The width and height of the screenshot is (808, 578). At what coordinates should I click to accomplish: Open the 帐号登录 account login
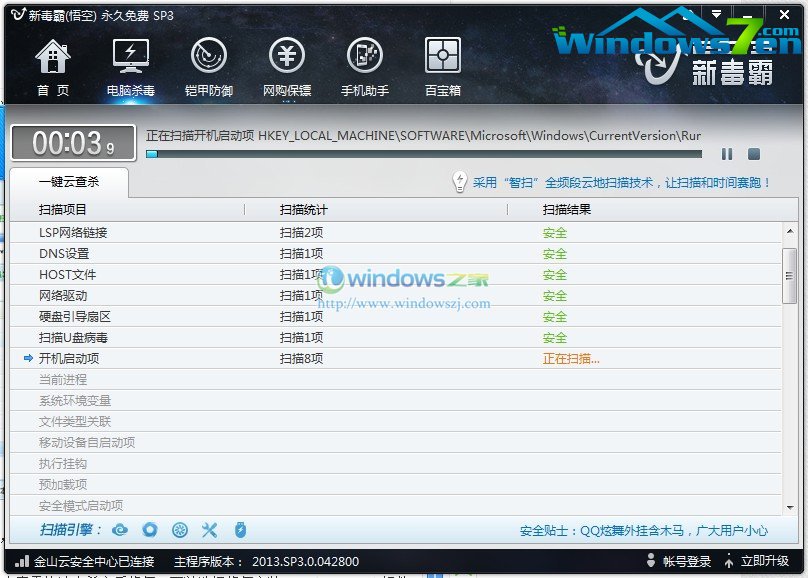[x=679, y=561]
